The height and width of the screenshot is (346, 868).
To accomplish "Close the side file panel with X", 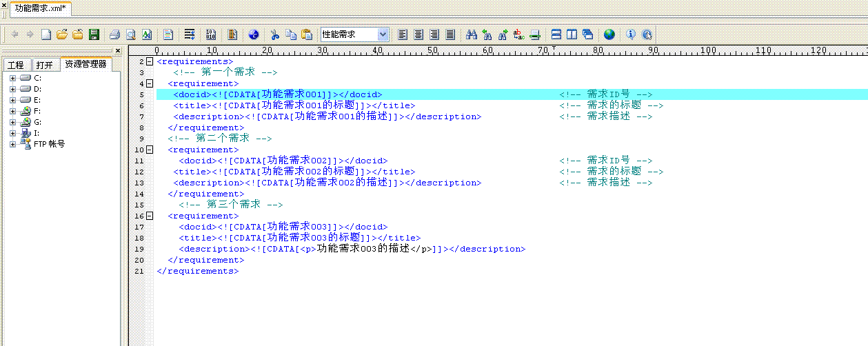I will point(117,51).
